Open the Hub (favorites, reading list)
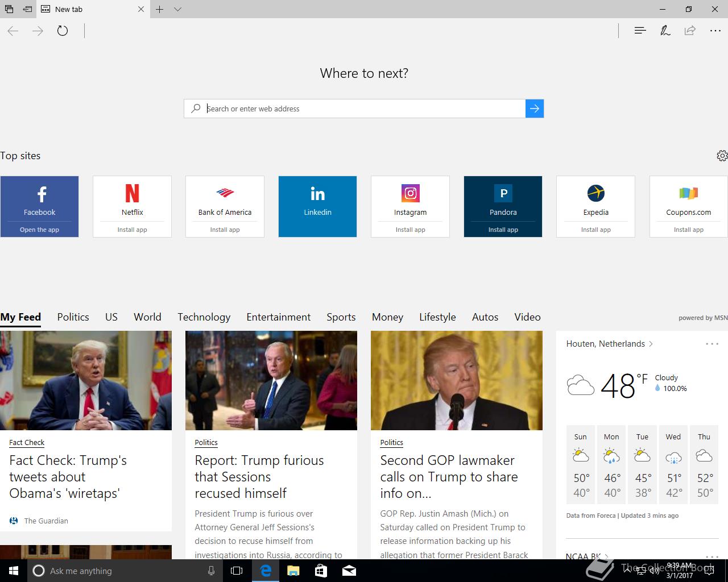The width and height of the screenshot is (728, 582). point(640,31)
